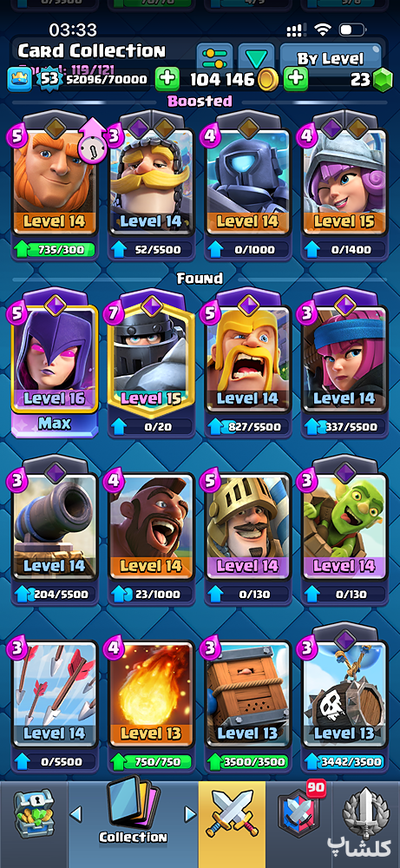The image size is (400, 868).
Task: Tap the Max label under the Witch
Action: point(55,425)
